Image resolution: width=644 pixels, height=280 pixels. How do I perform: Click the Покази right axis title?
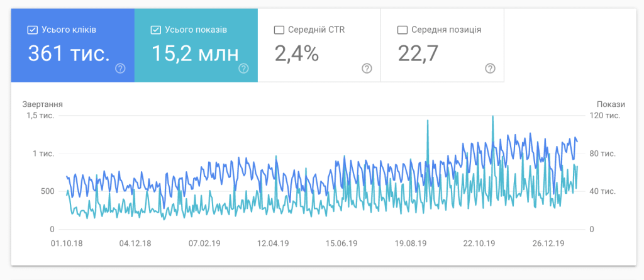click(611, 104)
